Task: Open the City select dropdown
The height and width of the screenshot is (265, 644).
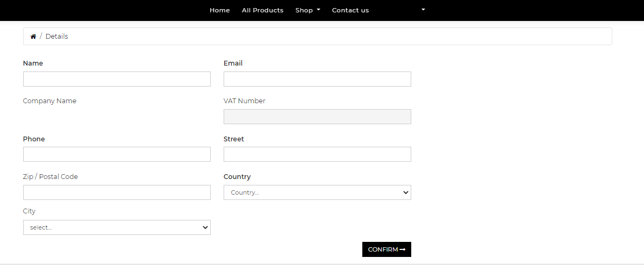Action: pyautogui.click(x=117, y=227)
